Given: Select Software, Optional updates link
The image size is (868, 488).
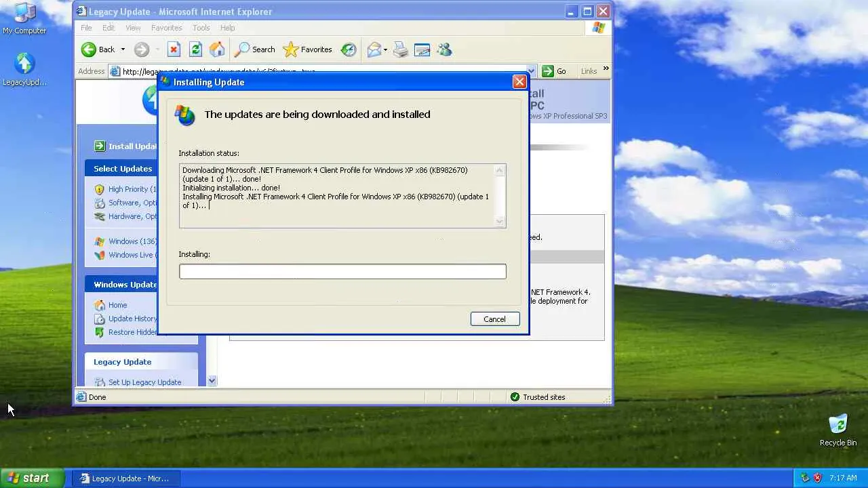Looking at the screenshot, I should click(x=133, y=203).
